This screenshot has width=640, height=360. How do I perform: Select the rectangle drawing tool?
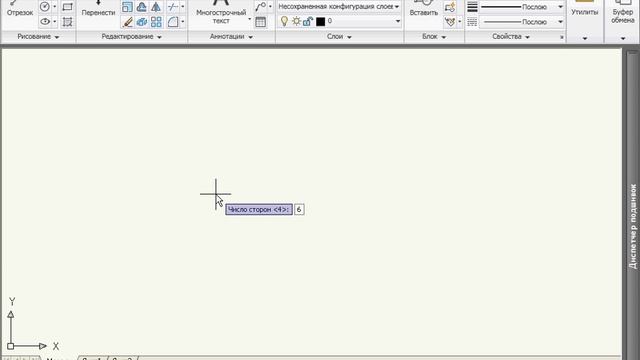pyautogui.click(x=67, y=7)
